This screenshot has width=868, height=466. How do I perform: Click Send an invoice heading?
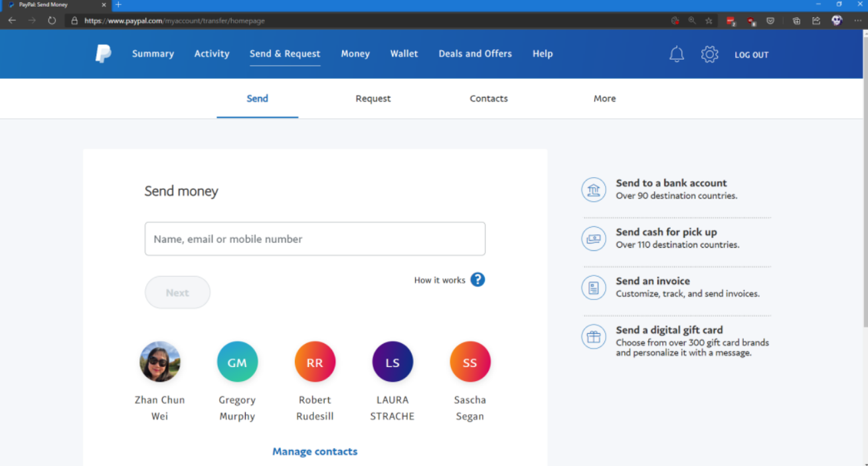(653, 281)
